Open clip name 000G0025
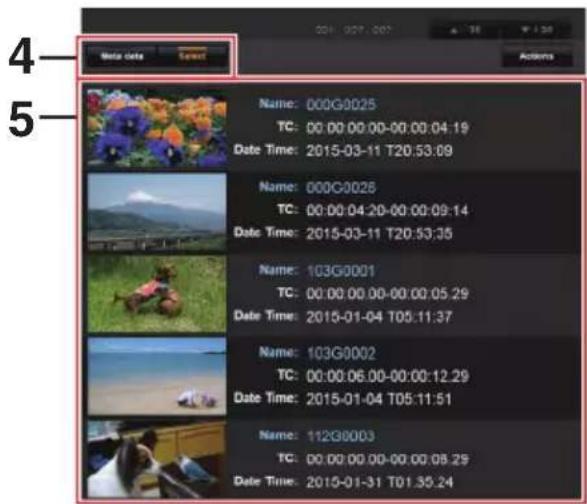587x504 pixels. pyautogui.click(x=341, y=104)
